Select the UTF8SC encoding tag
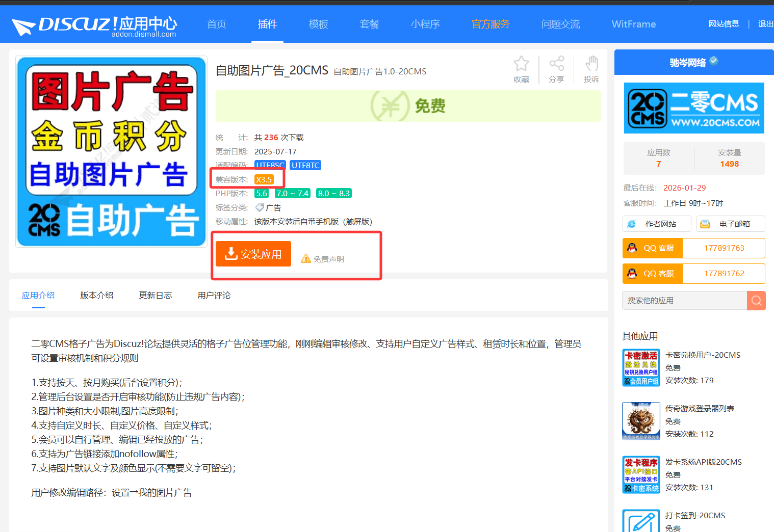The width and height of the screenshot is (774, 532). [x=270, y=165]
